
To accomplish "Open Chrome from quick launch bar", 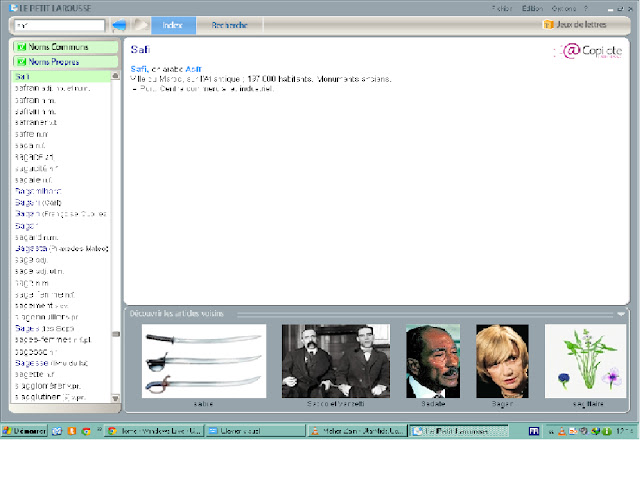I will pos(86,431).
